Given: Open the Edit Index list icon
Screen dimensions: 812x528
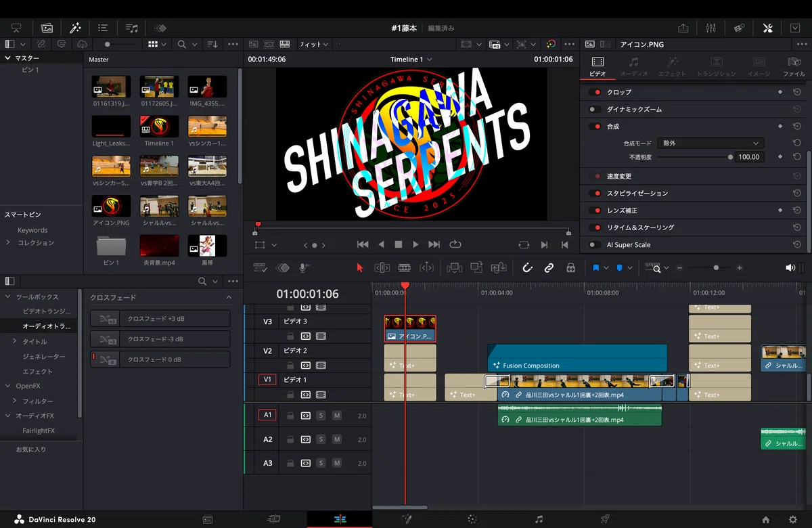Looking at the screenshot, I should [x=103, y=28].
